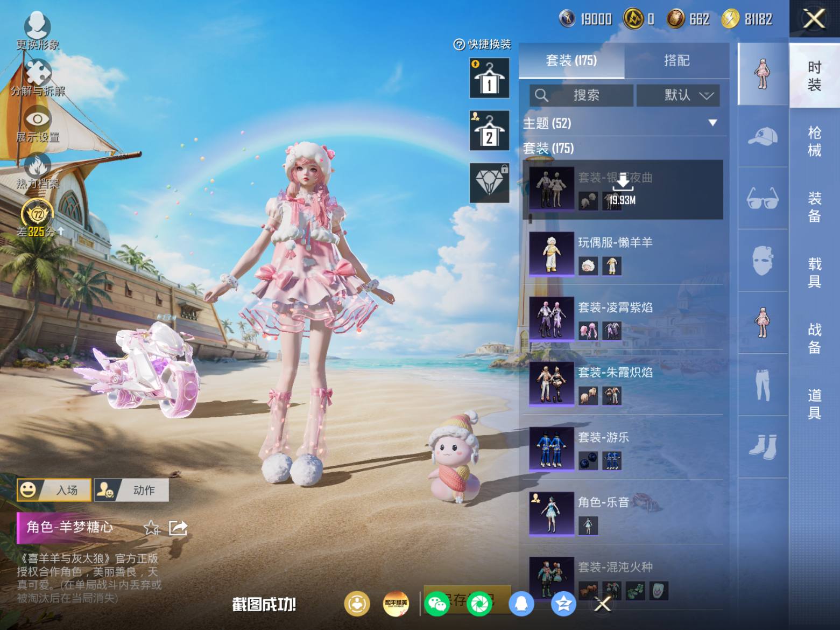Open the shoes category icon
Screen dimensions: 840x630
pyautogui.click(x=763, y=447)
